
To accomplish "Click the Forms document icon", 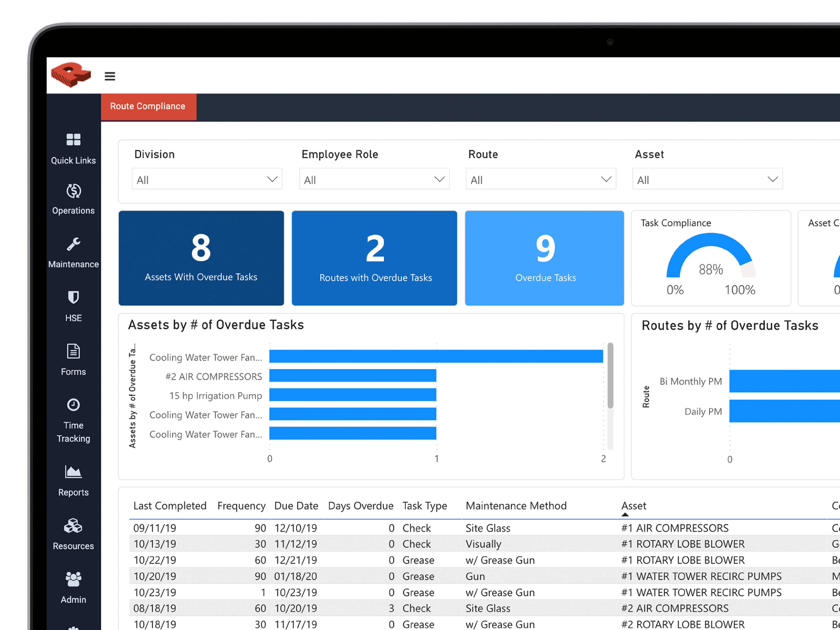I will point(73,351).
